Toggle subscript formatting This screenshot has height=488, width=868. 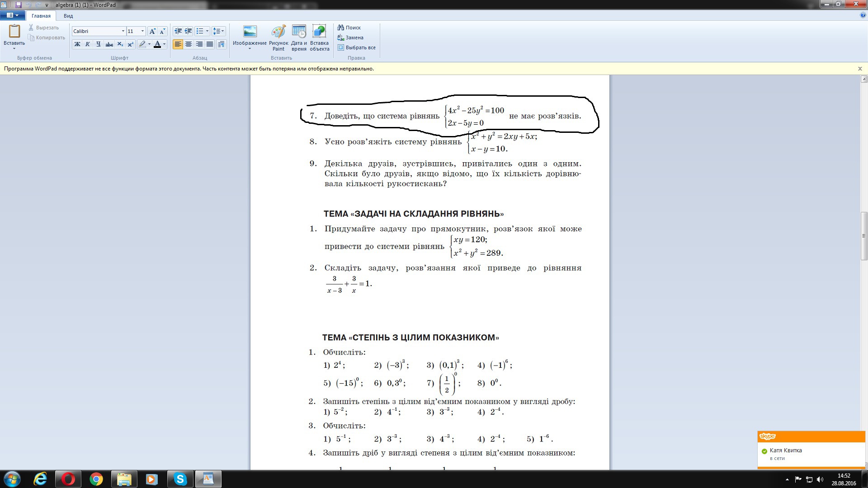[120, 44]
